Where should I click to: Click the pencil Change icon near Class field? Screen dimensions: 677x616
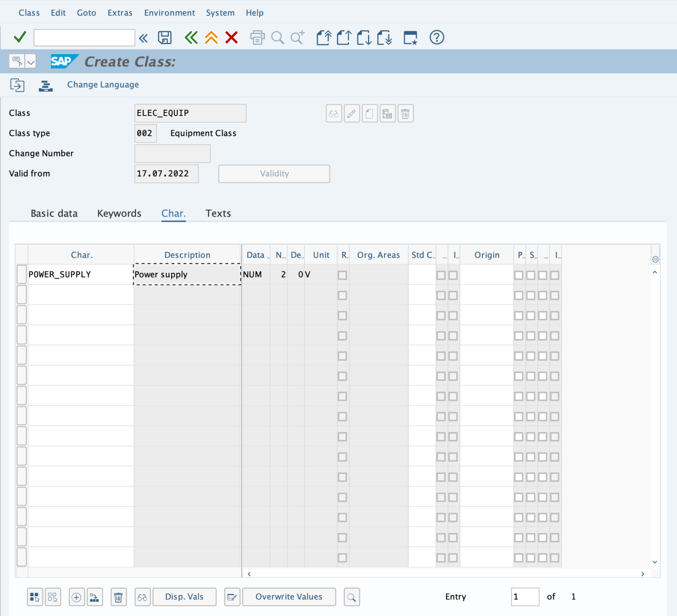(x=351, y=113)
